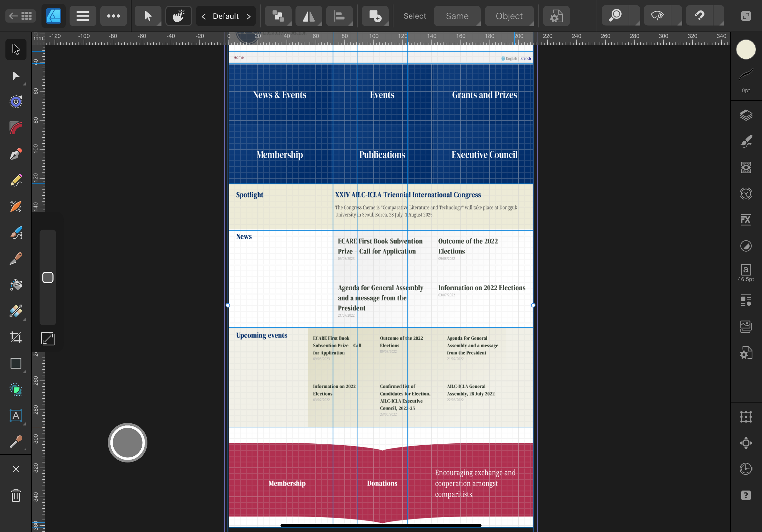Select the Artistic Text tool
The image size is (762, 532).
click(16, 416)
